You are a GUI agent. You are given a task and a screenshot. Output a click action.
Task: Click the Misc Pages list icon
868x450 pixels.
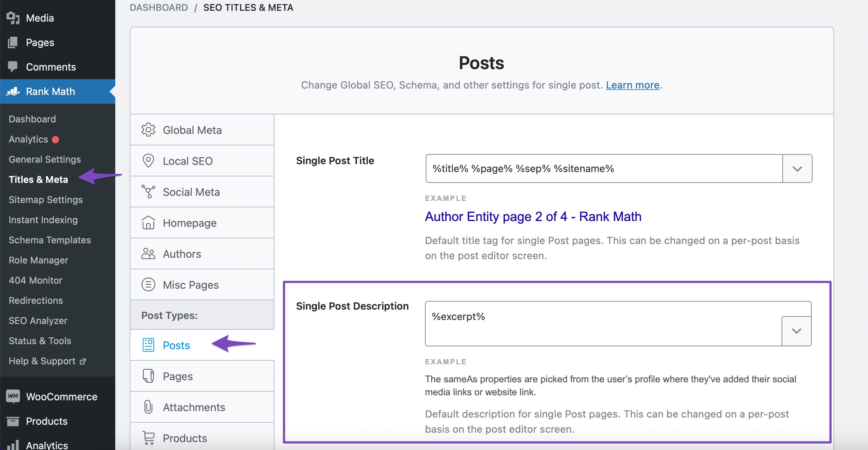148,285
